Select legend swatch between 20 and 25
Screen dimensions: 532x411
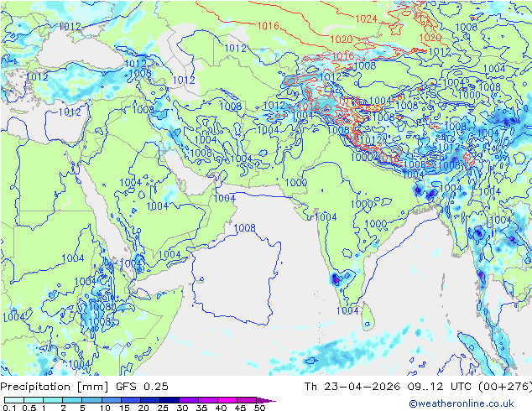coord(150,400)
